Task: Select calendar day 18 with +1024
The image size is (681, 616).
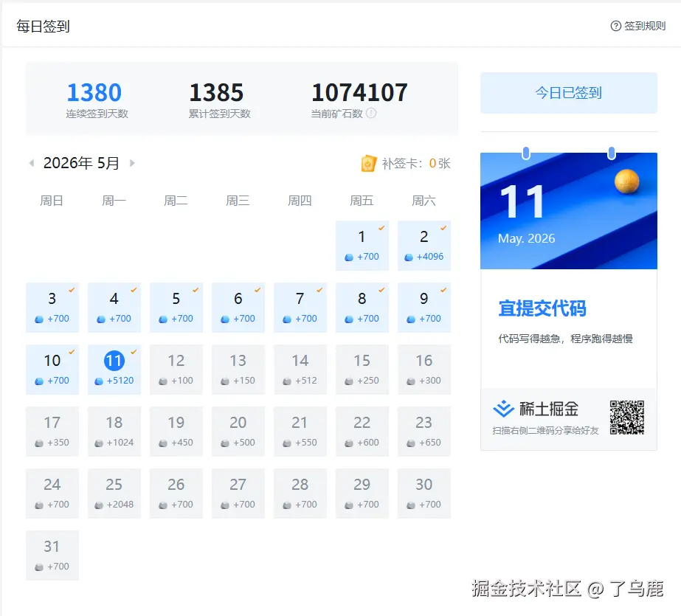Action: point(114,432)
